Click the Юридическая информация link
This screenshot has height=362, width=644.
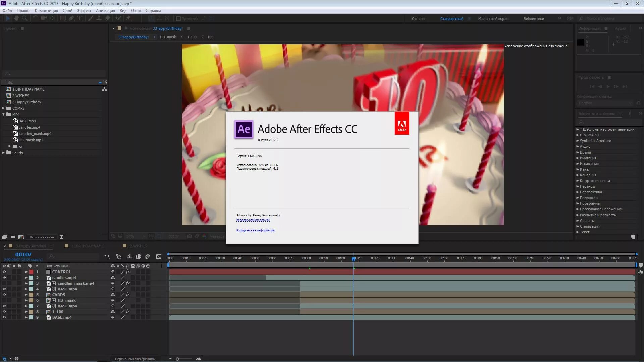point(256,230)
